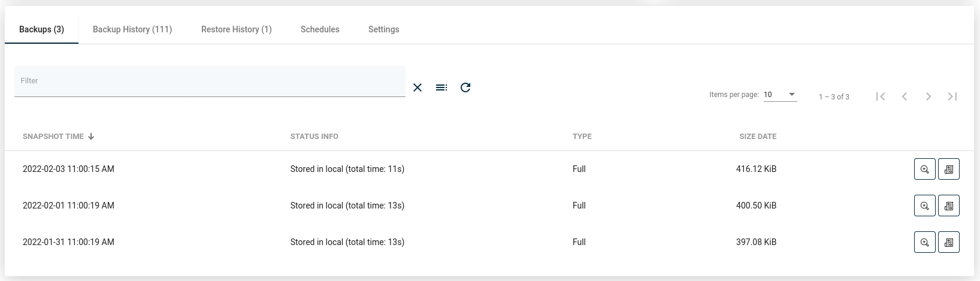Open the Settings tab
This screenshot has width=980, height=281.
(x=383, y=29)
